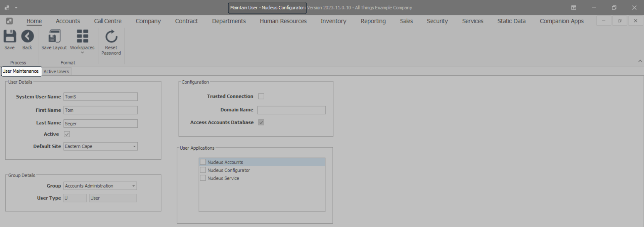Open the Group dropdown list
This screenshot has height=227, width=644.
click(x=133, y=186)
